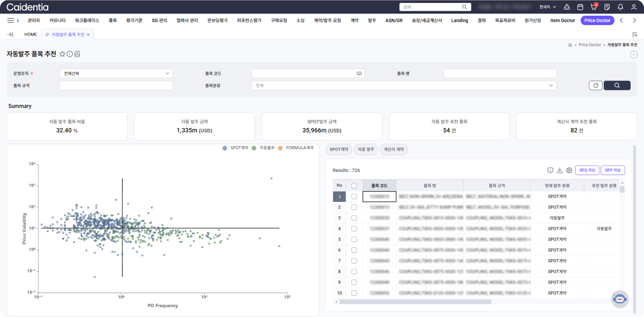Open the calendar icon in header

(x=580, y=7)
